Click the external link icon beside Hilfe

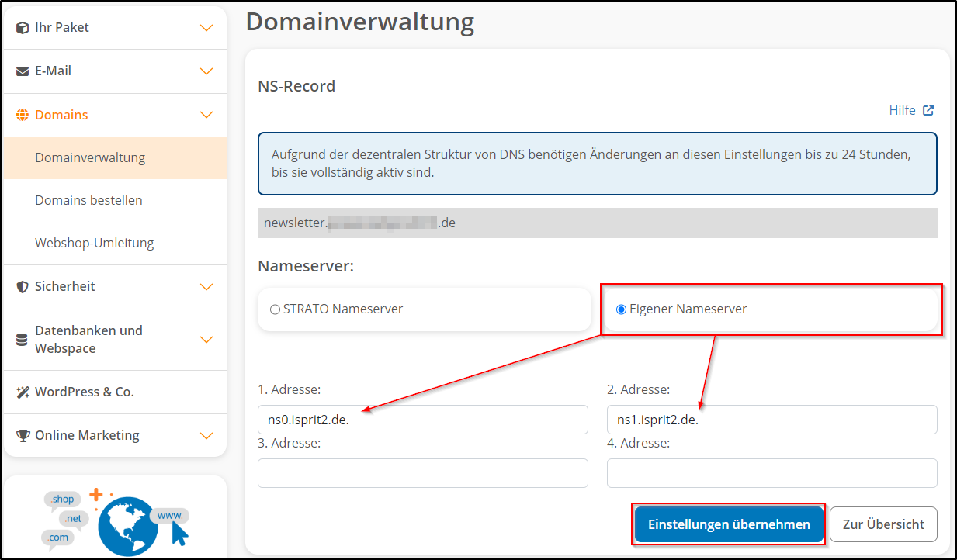[928, 110]
